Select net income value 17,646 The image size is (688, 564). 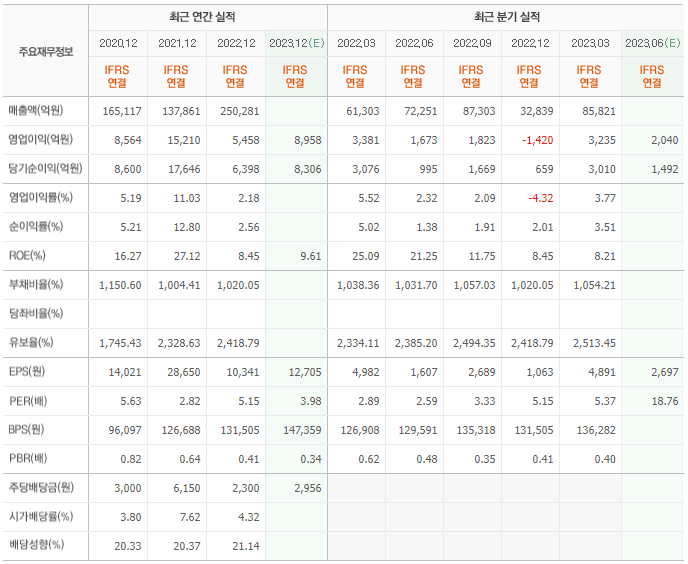tap(184, 169)
